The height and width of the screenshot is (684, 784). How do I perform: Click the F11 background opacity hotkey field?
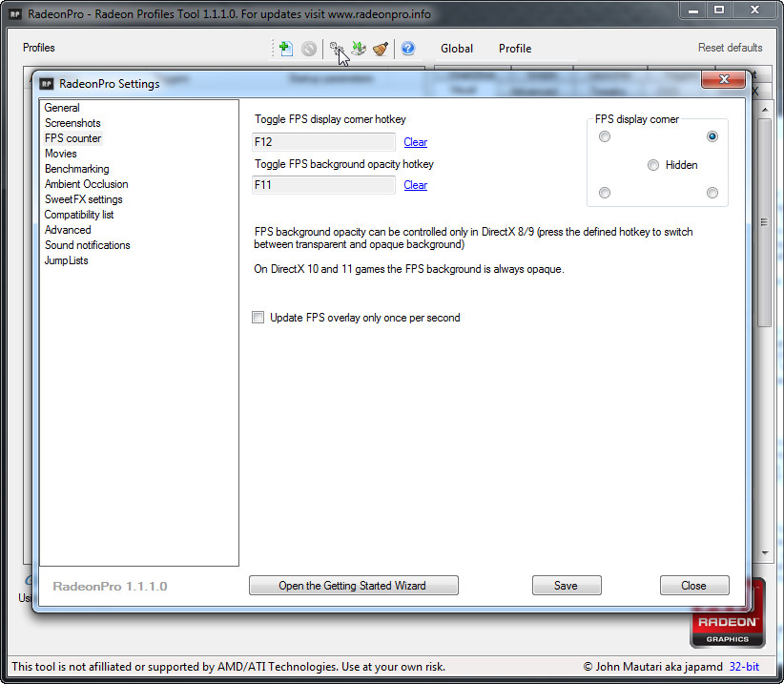coord(324,185)
